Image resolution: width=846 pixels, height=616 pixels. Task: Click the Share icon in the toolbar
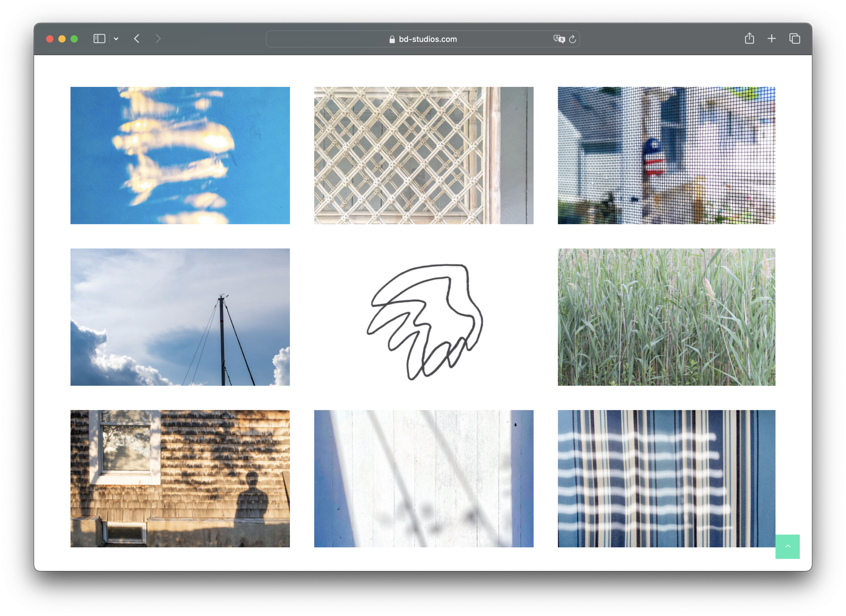pos(750,38)
